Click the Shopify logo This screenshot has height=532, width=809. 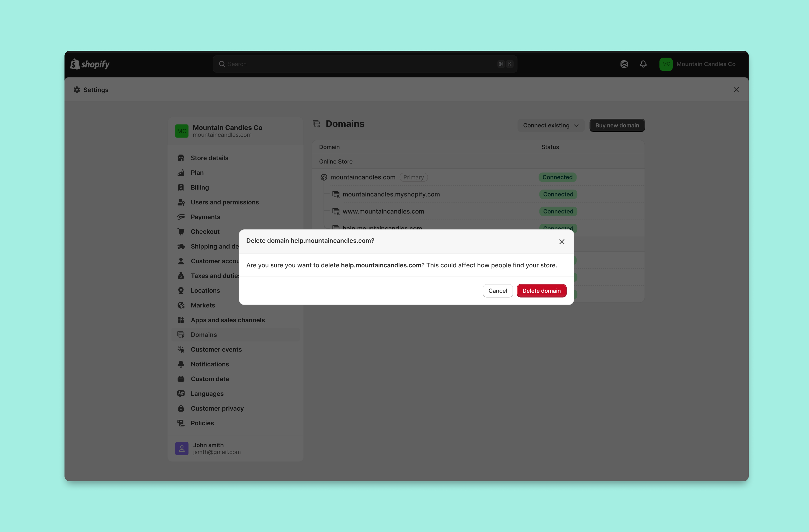(90, 64)
